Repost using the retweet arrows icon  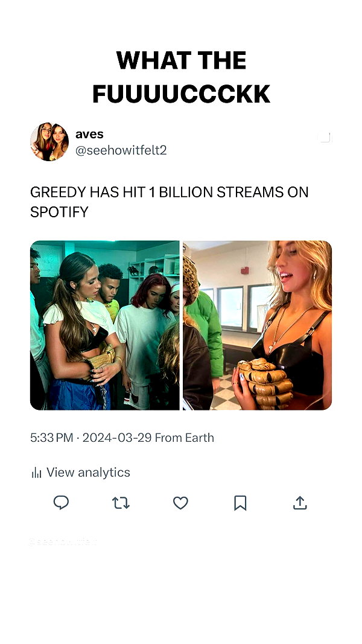[x=121, y=503]
